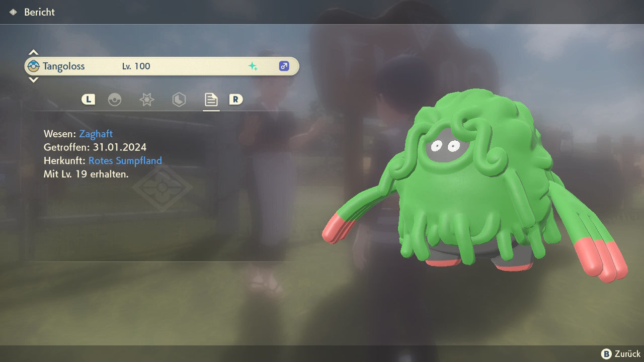Viewport: 644px width, 362px height.
Task: Click the Tangoloss name bar
Action: tap(161, 66)
